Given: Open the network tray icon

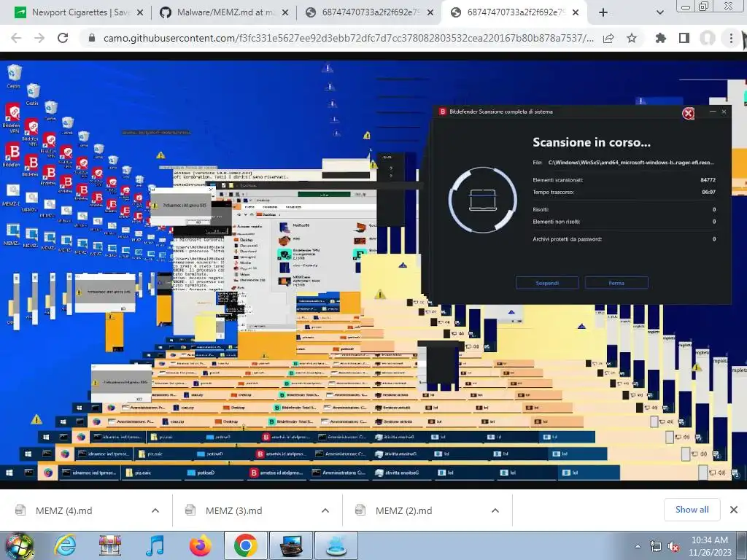Looking at the screenshot, I should click(x=656, y=546).
